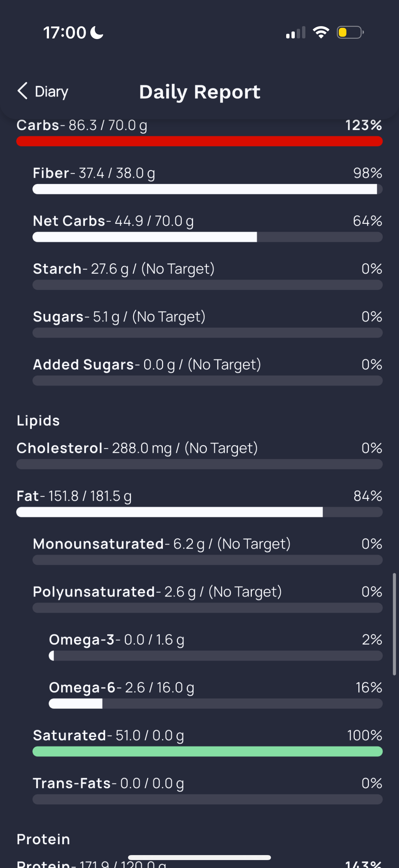399x868 pixels.
Task: Select the Fat progress bar
Action: coord(199,512)
